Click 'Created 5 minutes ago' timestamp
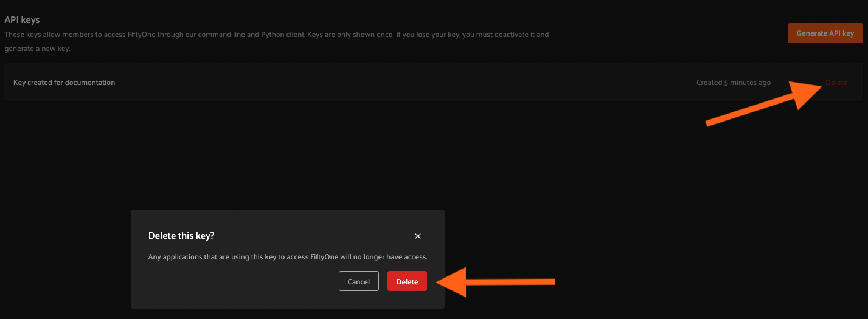Image resolution: width=868 pixels, height=319 pixels. click(x=734, y=83)
